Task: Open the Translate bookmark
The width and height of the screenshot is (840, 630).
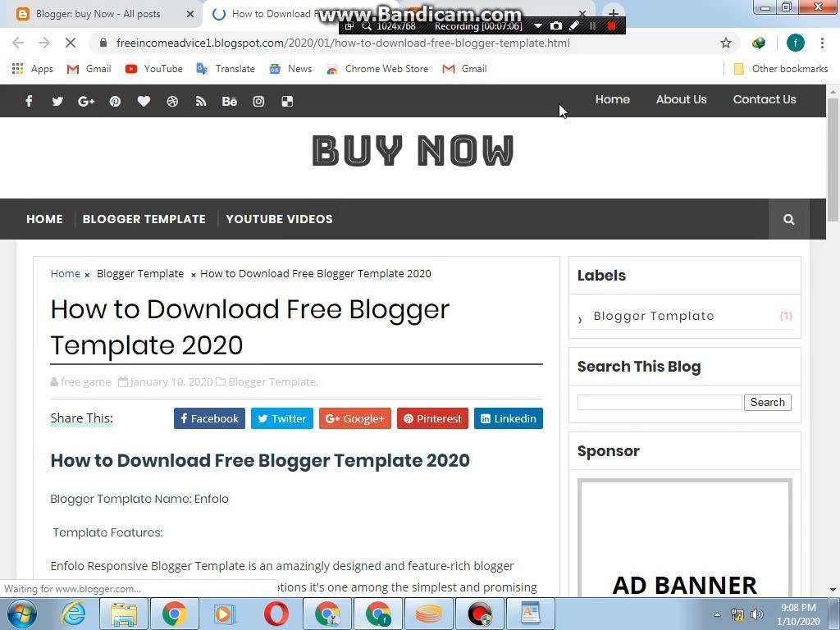Action: pyautogui.click(x=226, y=69)
